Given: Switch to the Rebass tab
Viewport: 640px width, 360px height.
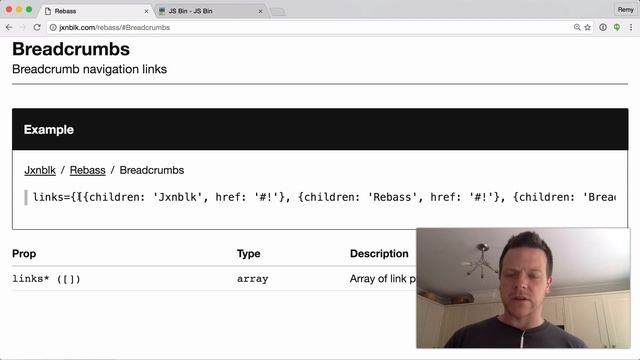Looking at the screenshot, I should [x=96, y=11].
